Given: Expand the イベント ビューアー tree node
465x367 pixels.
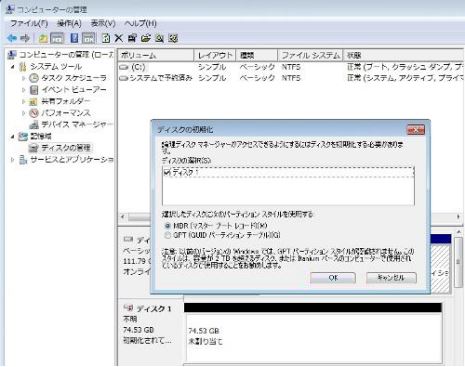Looking at the screenshot, I should pos(24,90).
